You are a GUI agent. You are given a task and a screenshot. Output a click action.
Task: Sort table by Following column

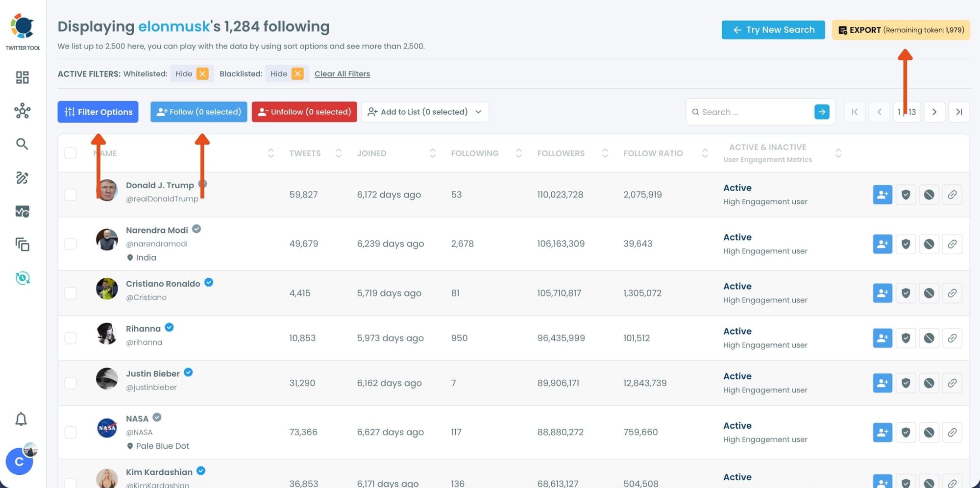click(519, 153)
